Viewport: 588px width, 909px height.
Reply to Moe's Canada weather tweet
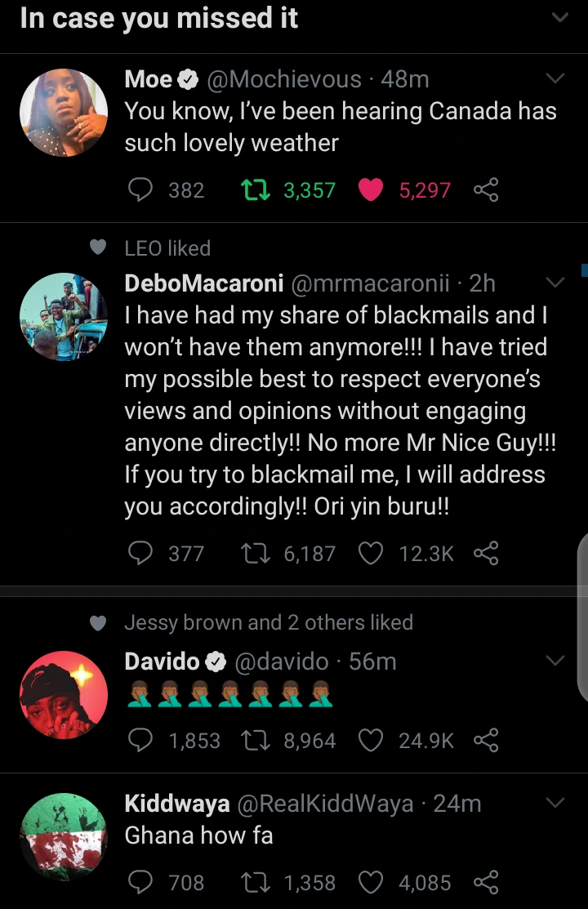click(142, 190)
